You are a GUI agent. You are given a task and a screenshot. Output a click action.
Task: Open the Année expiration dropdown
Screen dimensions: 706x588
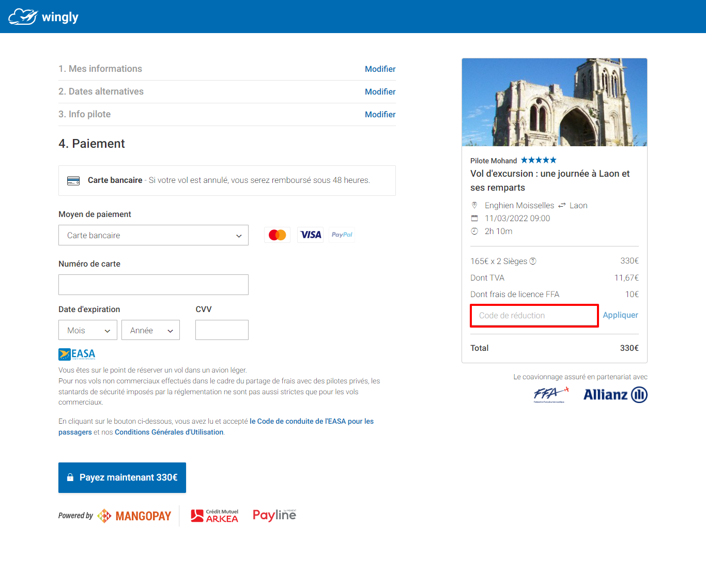(x=150, y=330)
